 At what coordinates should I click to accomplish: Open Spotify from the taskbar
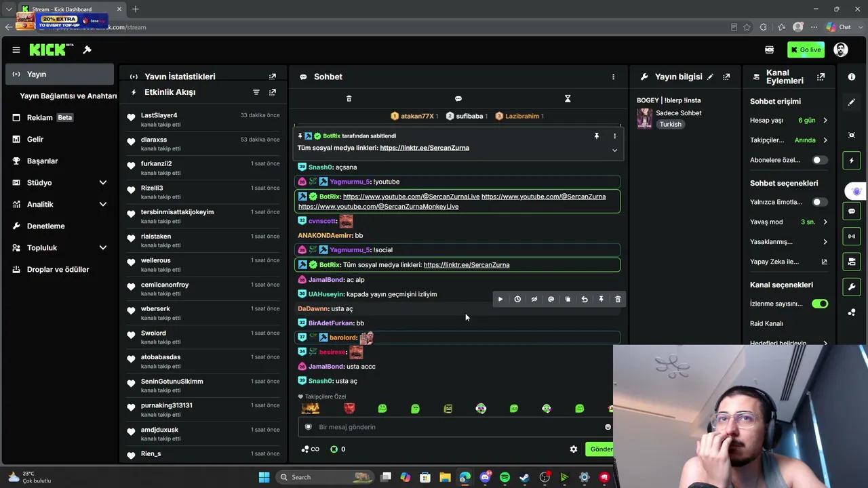(505, 477)
